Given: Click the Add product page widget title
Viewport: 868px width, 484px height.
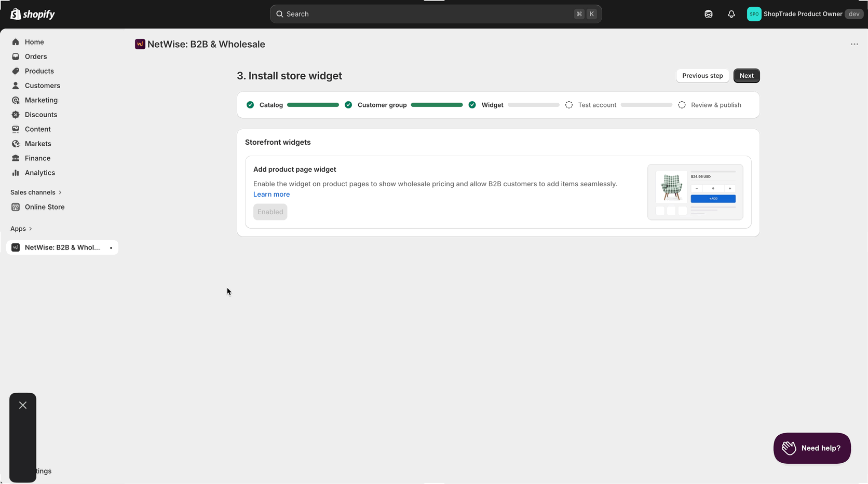Looking at the screenshot, I should pyautogui.click(x=294, y=170).
